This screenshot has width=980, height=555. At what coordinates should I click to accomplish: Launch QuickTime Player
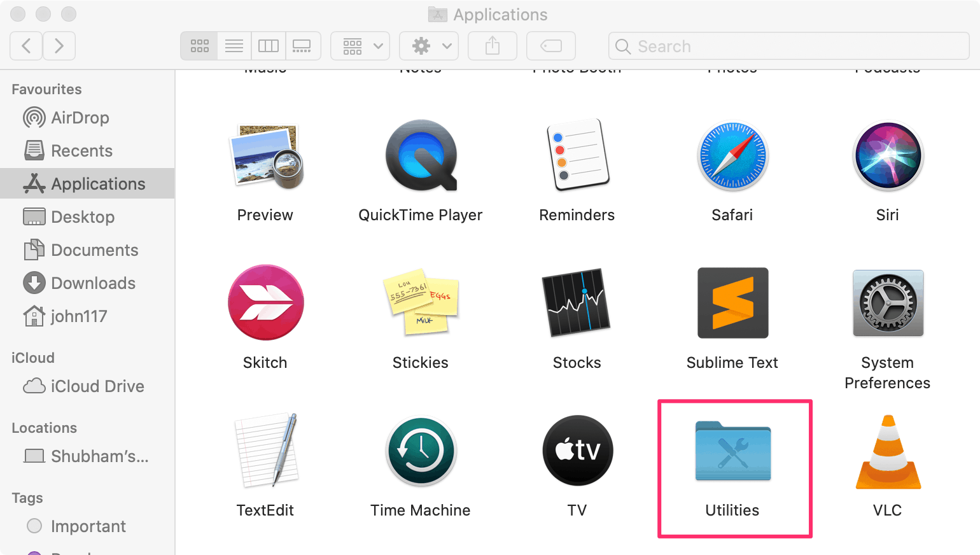421,156
